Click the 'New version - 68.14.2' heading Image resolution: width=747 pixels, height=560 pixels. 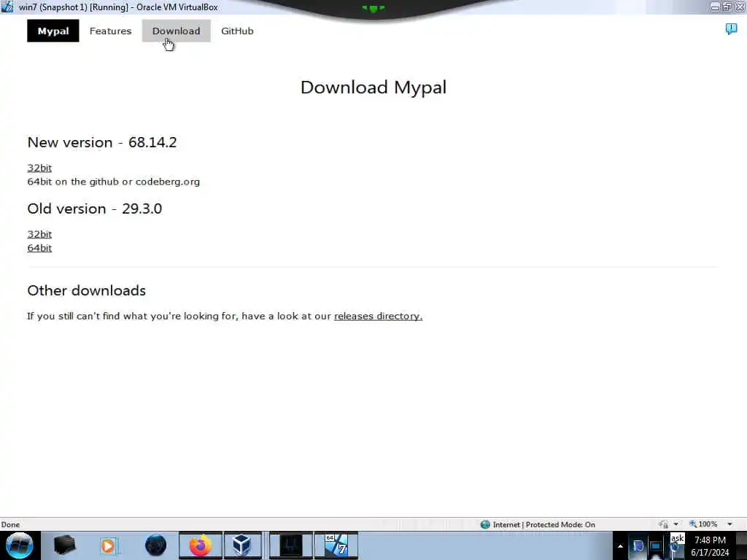click(x=102, y=142)
